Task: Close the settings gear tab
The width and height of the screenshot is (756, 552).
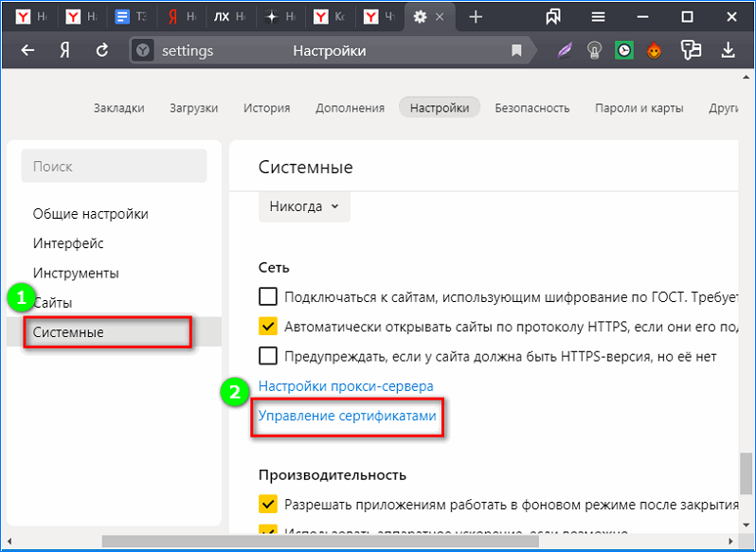Action: click(440, 17)
